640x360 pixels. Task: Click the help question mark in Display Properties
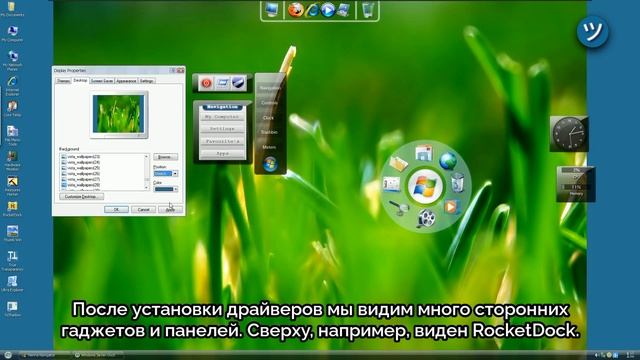click(x=173, y=71)
